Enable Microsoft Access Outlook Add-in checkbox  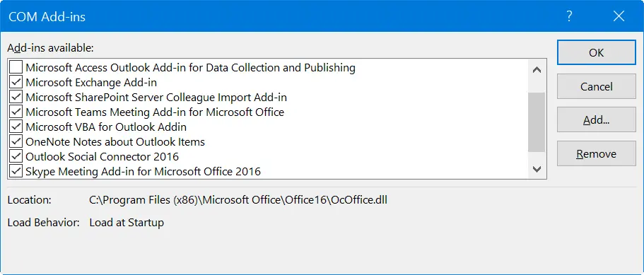tap(16, 67)
